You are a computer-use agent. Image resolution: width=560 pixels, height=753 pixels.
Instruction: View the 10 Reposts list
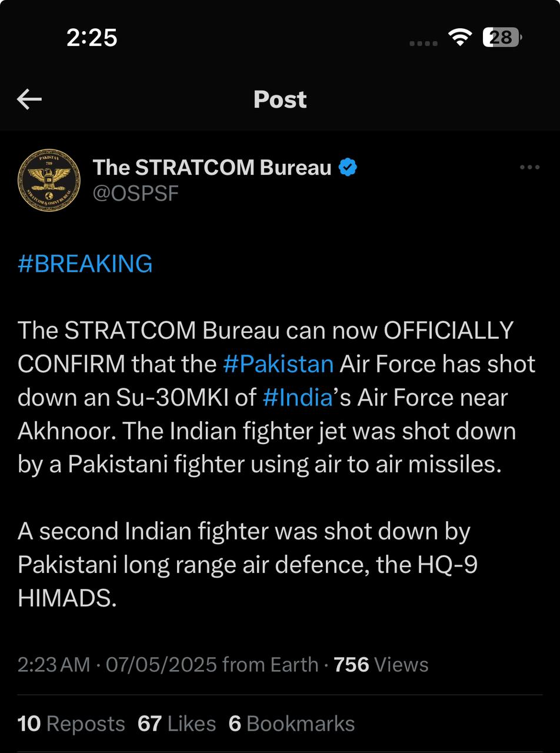71,724
